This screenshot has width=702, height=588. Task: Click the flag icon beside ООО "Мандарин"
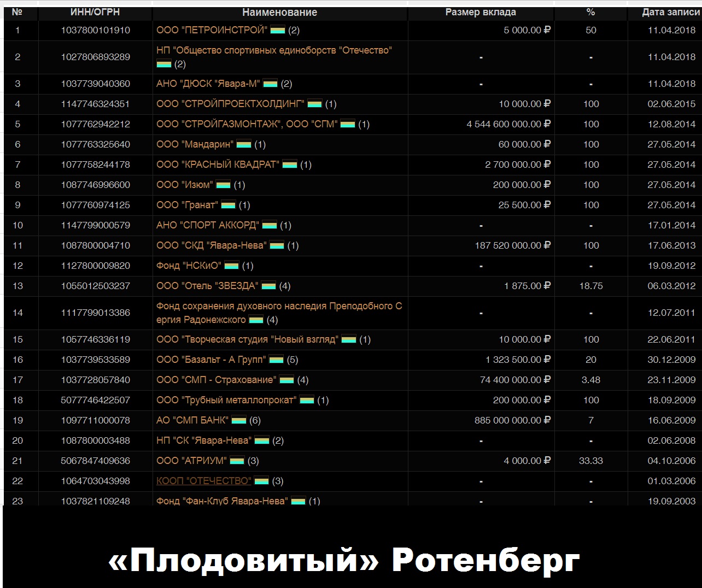[244, 145]
